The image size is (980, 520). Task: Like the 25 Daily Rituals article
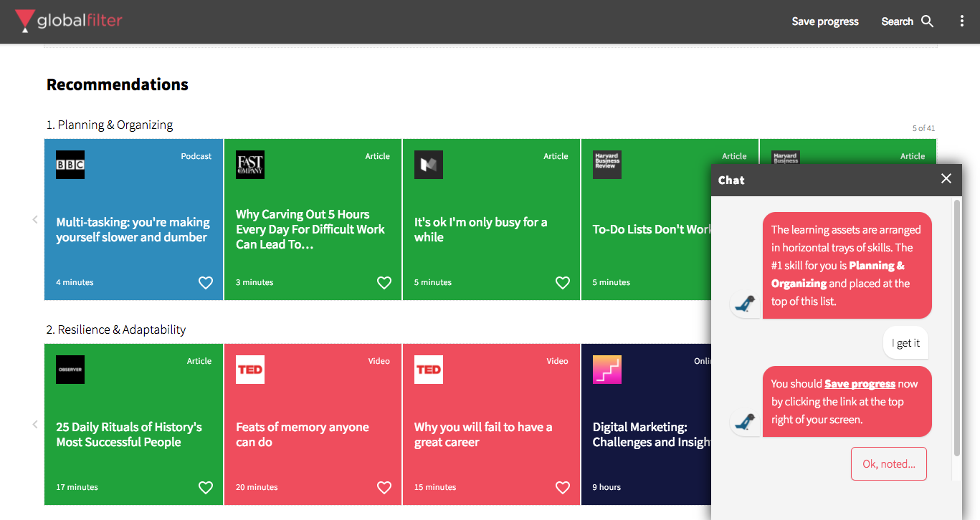click(206, 488)
